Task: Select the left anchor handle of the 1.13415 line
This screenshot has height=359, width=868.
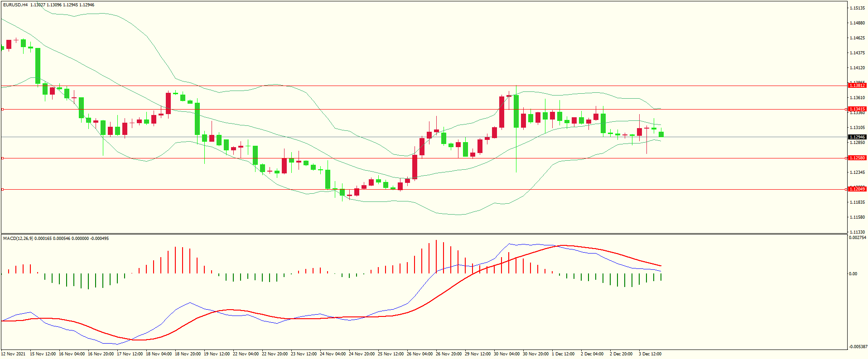Action: pos(2,109)
